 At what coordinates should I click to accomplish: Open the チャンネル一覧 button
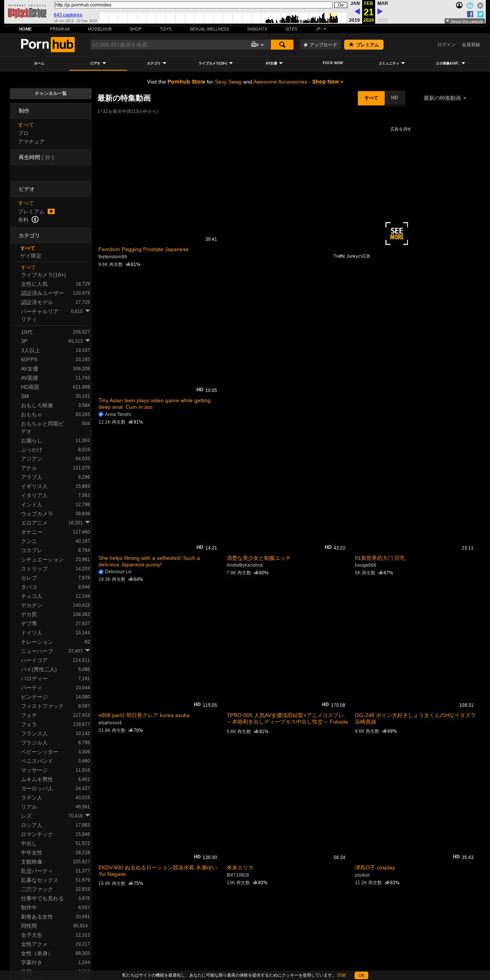tap(51, 93)
